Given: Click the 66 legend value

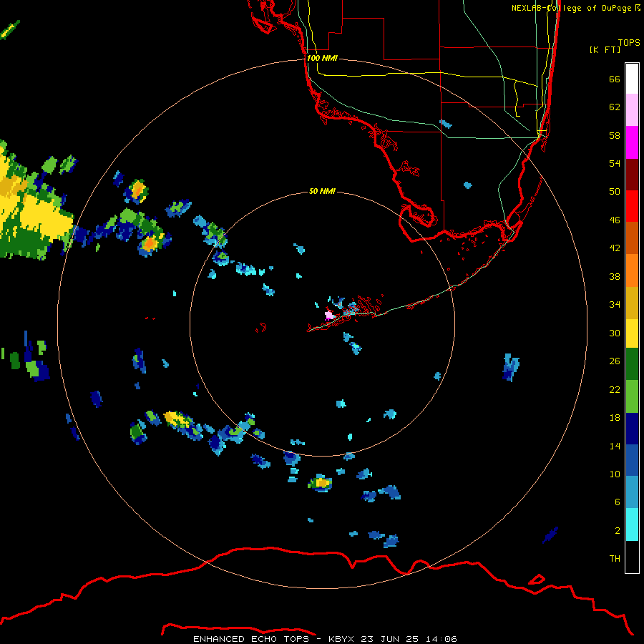Looking at the screenshot, I should tap(615, 79).
